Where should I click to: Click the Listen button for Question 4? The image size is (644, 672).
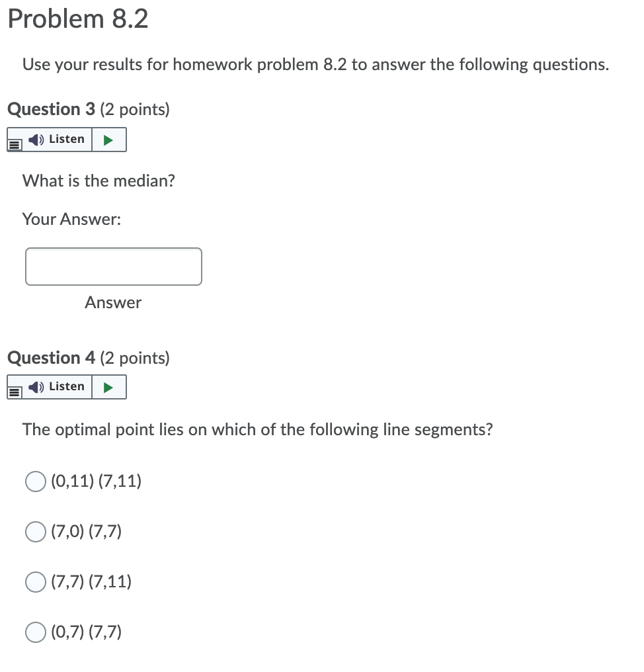point(58,386)
